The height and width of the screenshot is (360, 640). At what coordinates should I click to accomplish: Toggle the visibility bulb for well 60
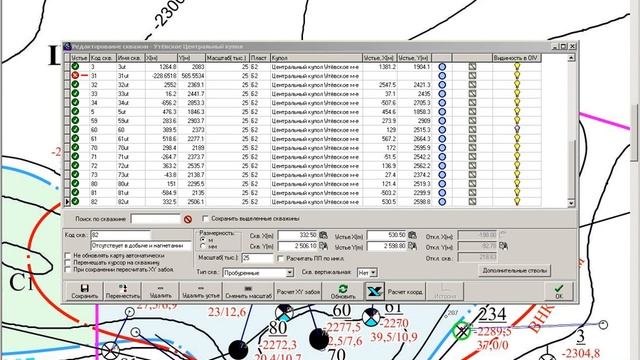click(x=517, y=129)
